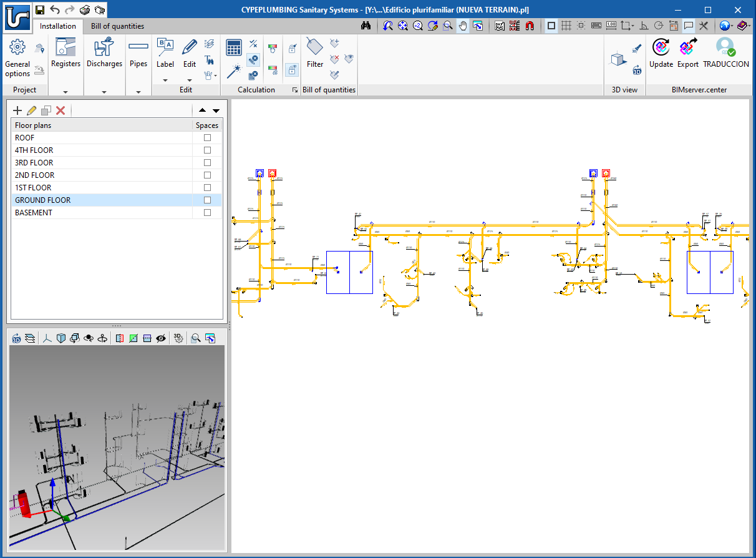Click the wrench and screwdriver settings icon

coord(704,26)
